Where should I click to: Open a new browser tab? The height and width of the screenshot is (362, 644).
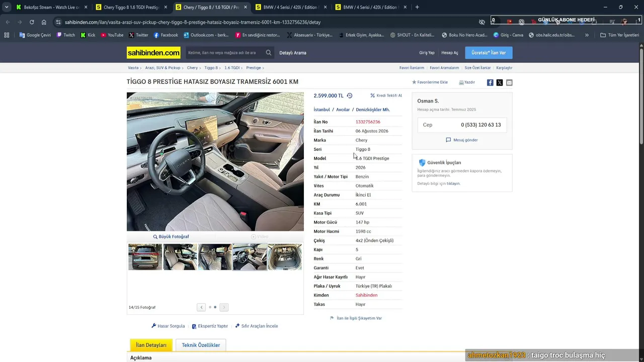tap(417, 7)
